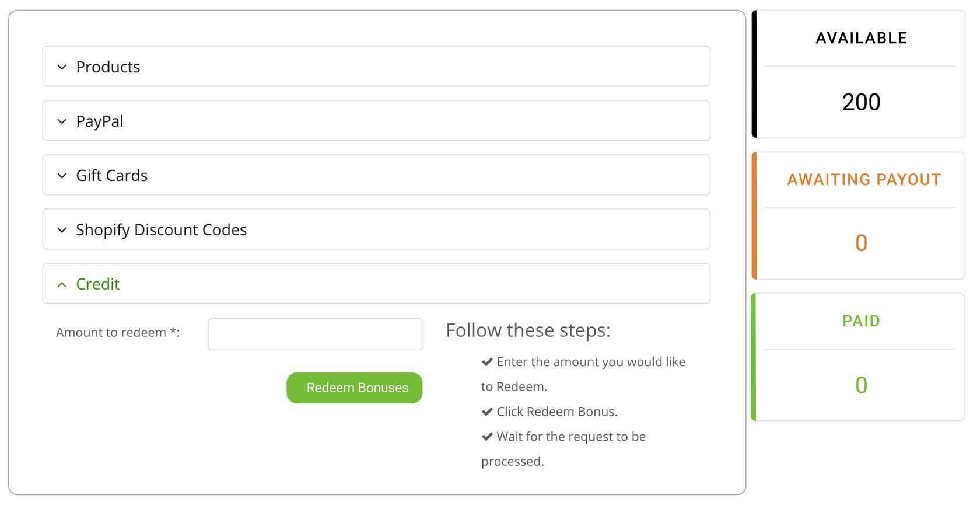Image resolution: width=980 pixels, height=505 pixels.
Task: Click the Amount to redeem input field
Action: pos(316,334)
